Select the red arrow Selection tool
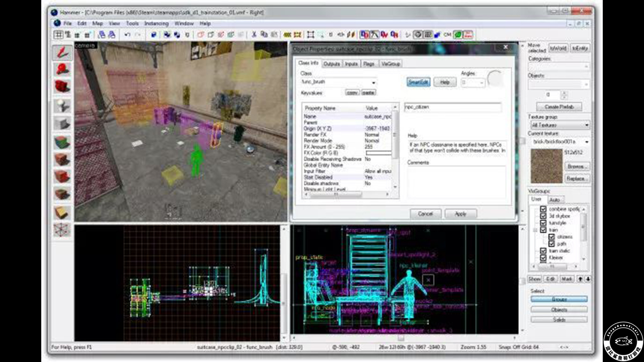This screenshot has height=362, width=644. click(x=62, y=52)
